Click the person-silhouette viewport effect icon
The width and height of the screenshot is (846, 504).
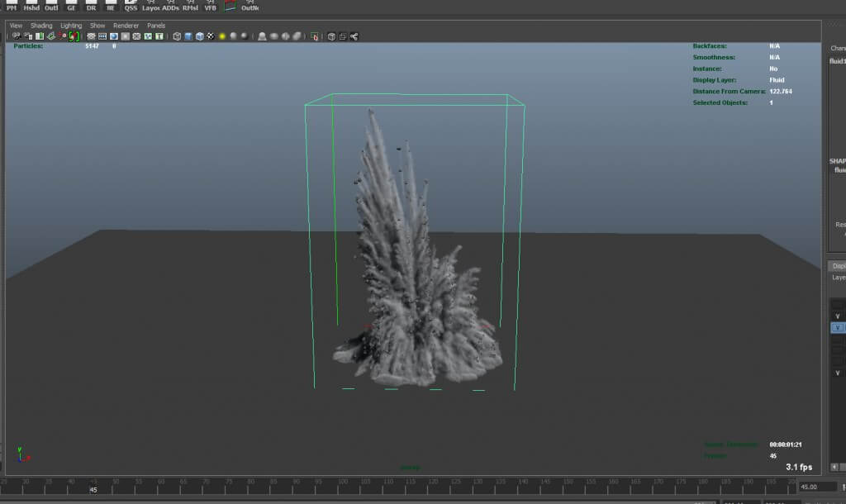click(262, 36)
